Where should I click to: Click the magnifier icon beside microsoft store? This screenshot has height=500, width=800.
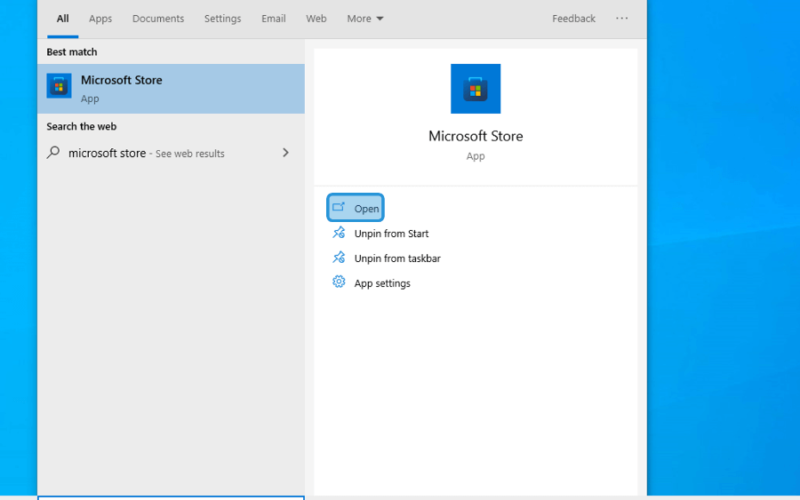coord(53,153)
